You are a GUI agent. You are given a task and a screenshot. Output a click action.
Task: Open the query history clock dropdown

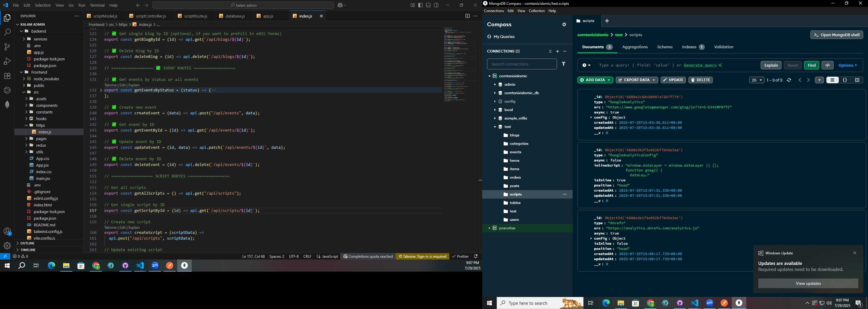pos(587,65)
